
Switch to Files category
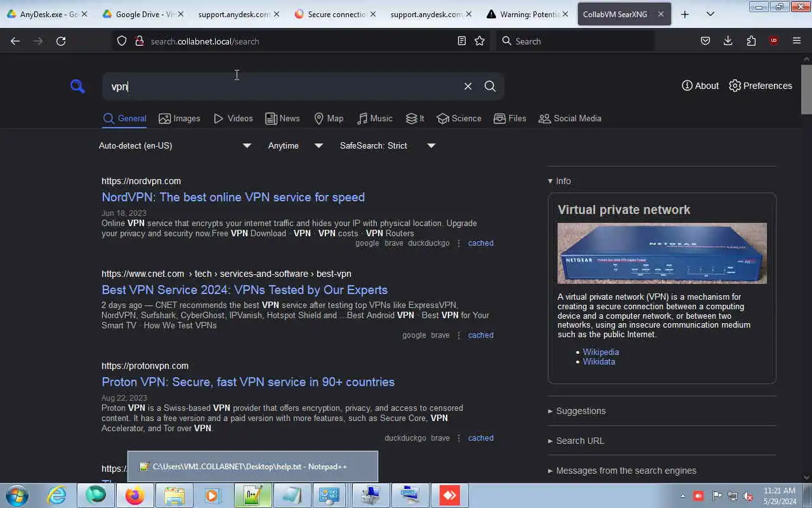point(510,119)
